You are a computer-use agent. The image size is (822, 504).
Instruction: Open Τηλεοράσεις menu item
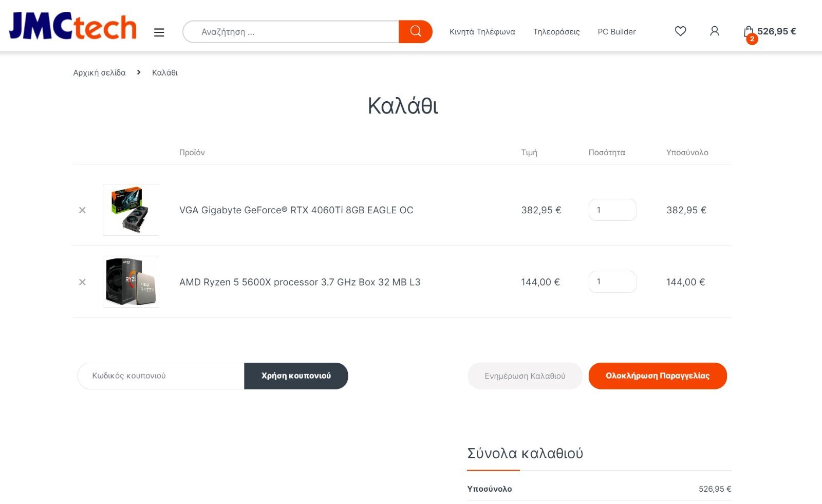(x=556, y=32)
